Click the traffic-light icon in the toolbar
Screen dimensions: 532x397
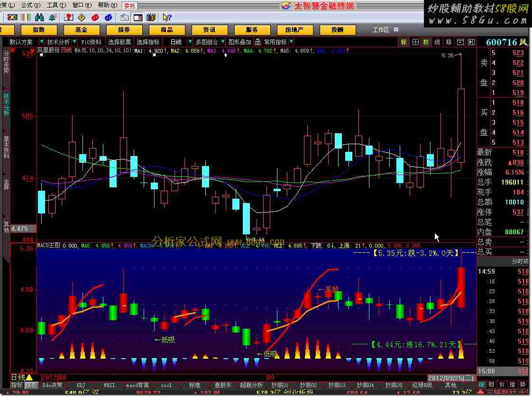pos(12,17)
